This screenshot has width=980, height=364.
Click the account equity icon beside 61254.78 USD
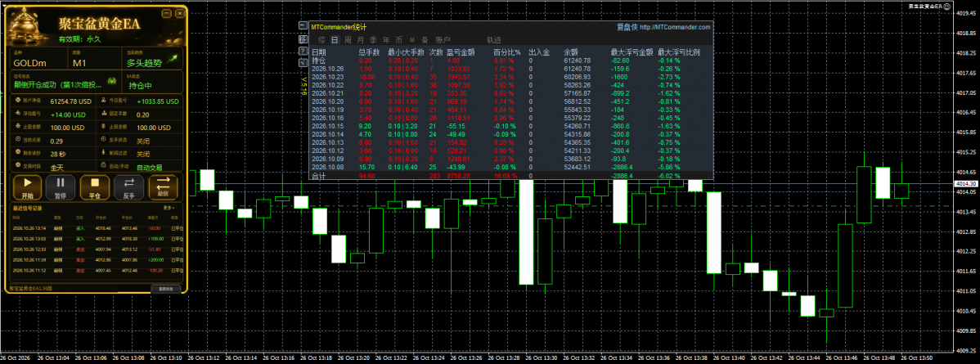click(x=17, y=100)
